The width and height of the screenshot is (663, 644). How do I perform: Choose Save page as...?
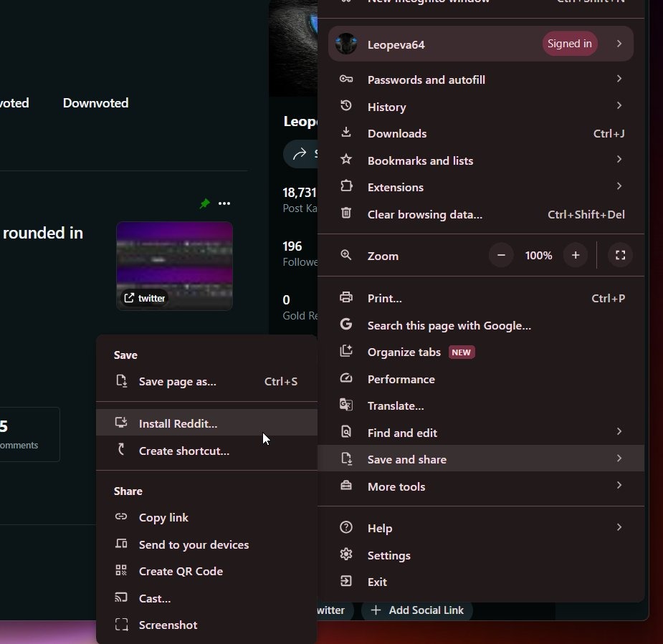pyautogui.click(x=206, y=382)
